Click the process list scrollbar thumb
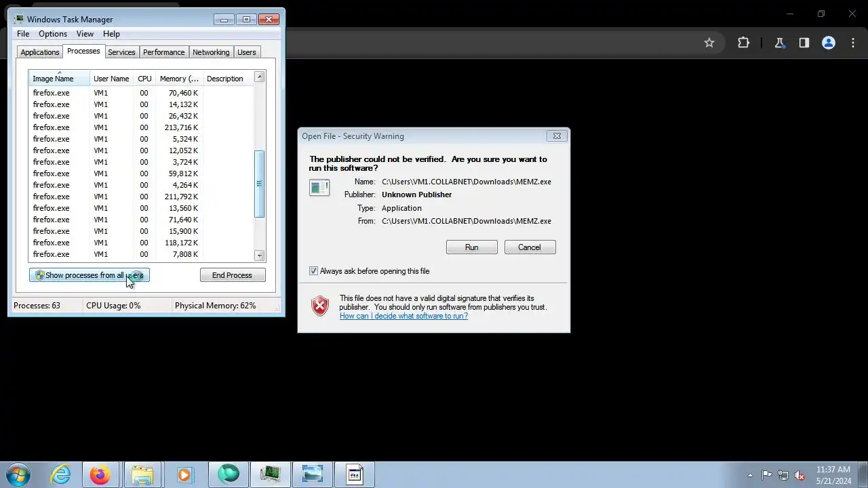868x488 pixels. [x=259, y=184]
